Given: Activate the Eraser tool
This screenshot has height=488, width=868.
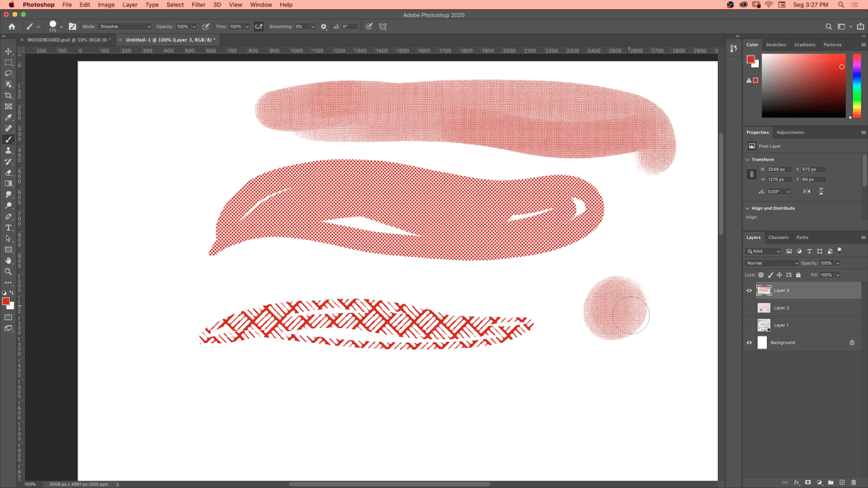Looking at the screenshot, I should pyautogui.click(x=9, y=173).
